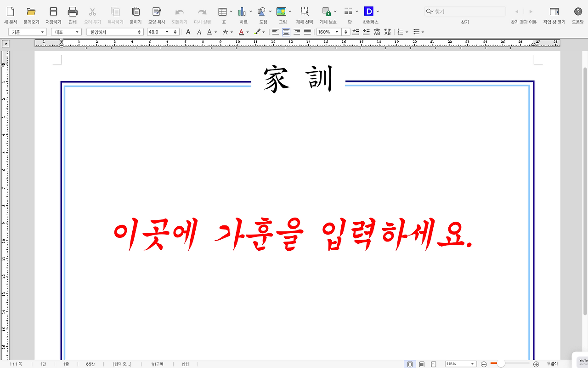This screenshot has width=588, height=368.
Task: Expand the 도형 shape dropdown arrow
Action: (270, 11)
